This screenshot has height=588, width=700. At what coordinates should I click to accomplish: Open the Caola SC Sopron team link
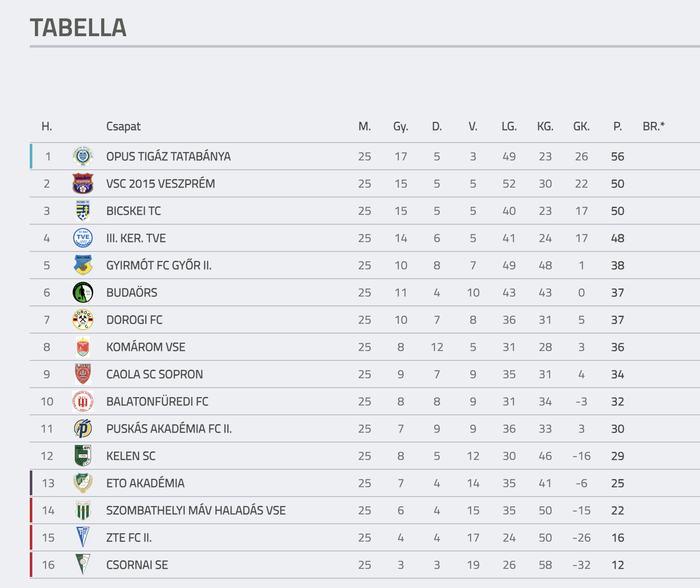tap(154, 374)
